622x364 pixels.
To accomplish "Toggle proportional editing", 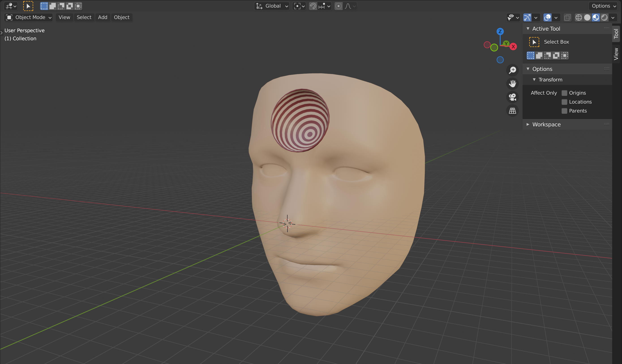I will (338, 6).
